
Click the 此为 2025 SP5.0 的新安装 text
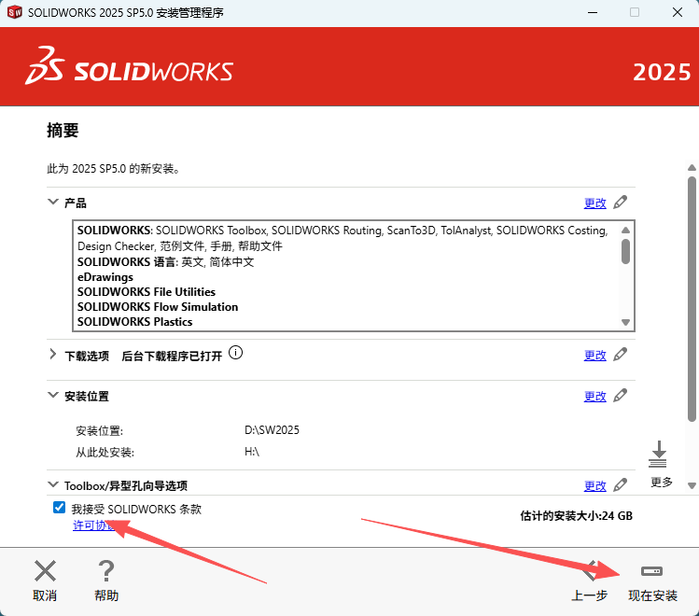(x=114, y=169)
